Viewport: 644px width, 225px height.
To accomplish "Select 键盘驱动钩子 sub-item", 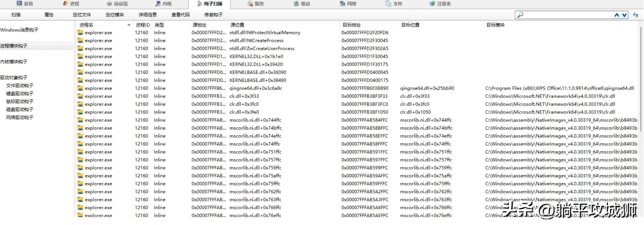I will (20, 93).
